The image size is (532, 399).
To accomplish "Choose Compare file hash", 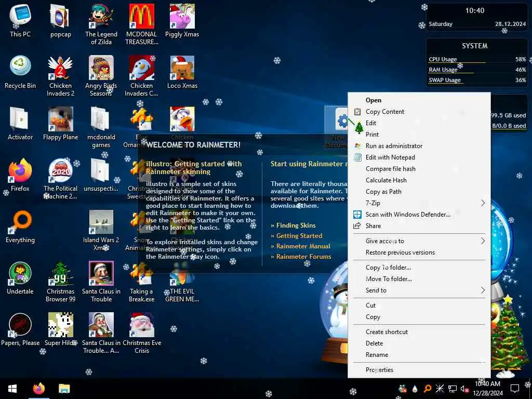I will tap(419, 169).
